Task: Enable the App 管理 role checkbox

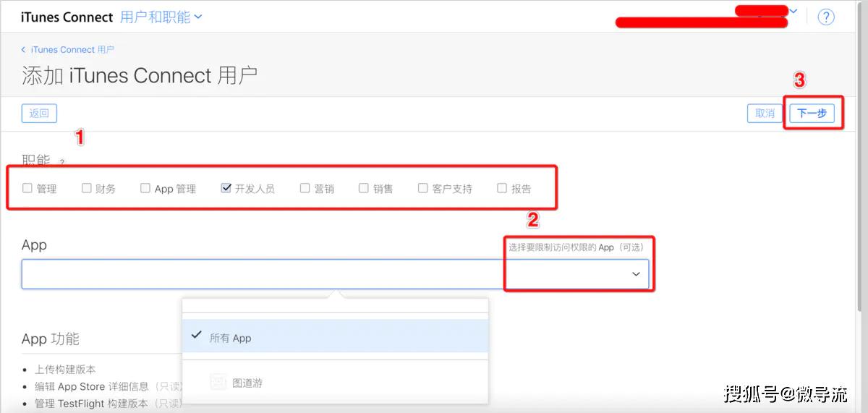Action: click(145, 188)
